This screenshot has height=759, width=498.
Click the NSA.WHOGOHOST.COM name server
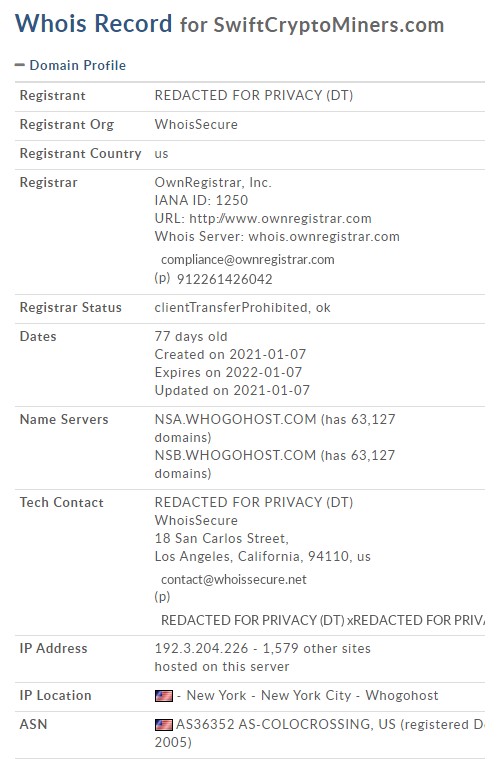tap(235, 419)
